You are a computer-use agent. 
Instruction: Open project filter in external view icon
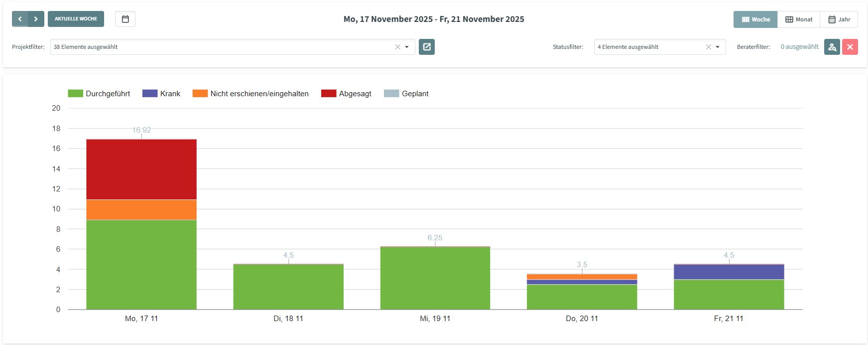[x=427, y=47]
